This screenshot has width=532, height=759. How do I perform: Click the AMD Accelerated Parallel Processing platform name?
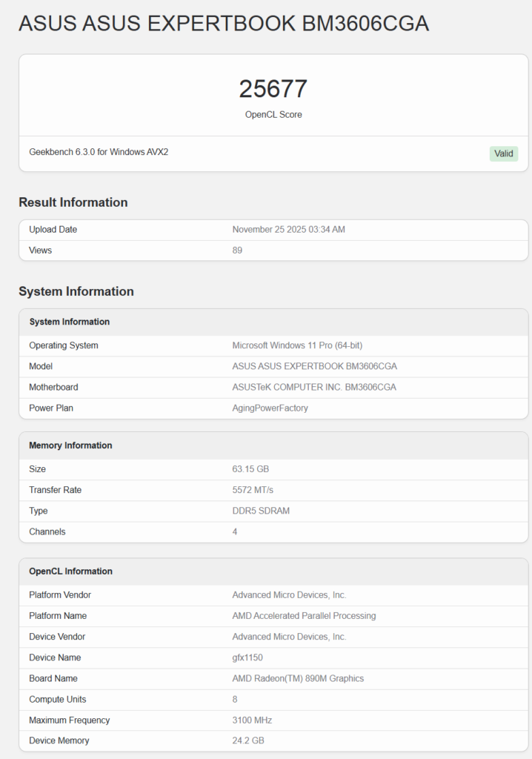(304, 616)
